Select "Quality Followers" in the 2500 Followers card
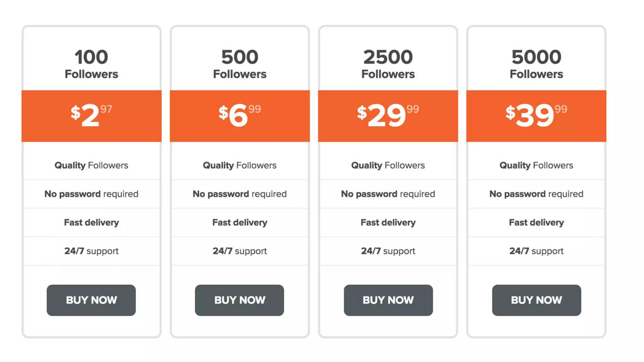Screen dimensions: 644x362 click(388, 165)
